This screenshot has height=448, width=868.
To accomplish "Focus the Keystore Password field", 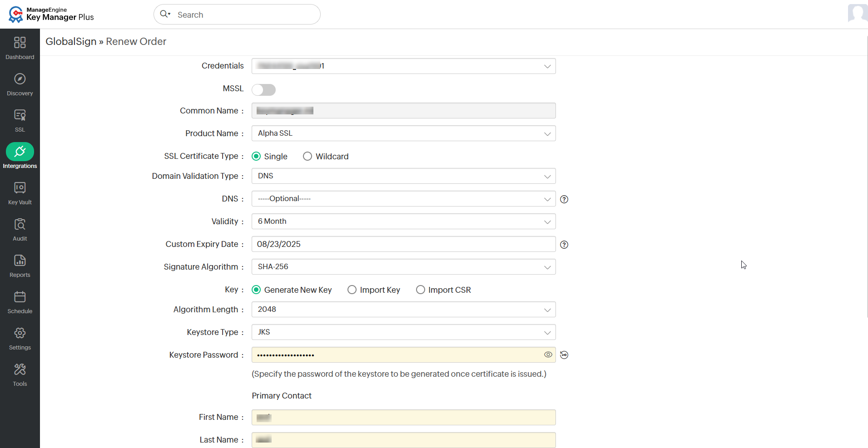I will tap(404, 355).
